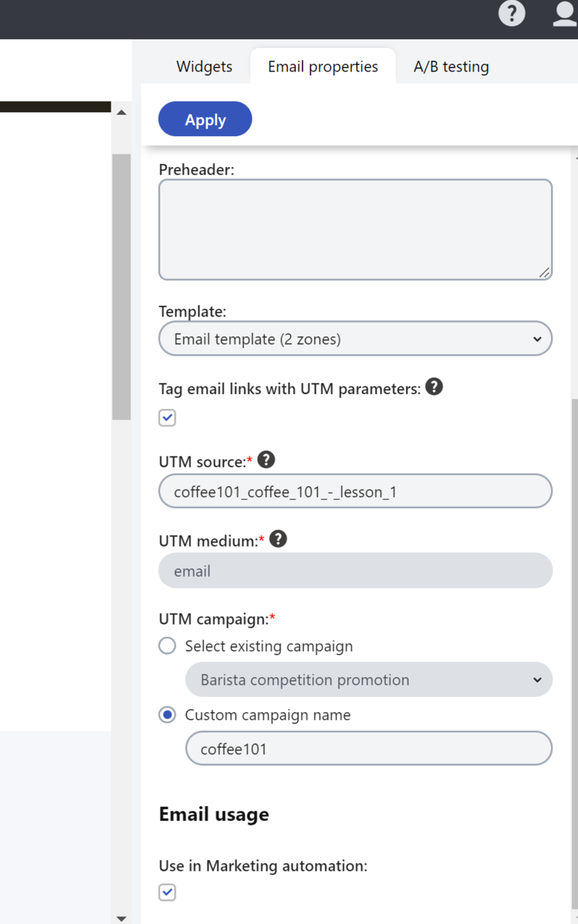This screenshot has height=924, width=578.
Task: Click the down arrow of editor scrollbar
Action: (121, 918)
